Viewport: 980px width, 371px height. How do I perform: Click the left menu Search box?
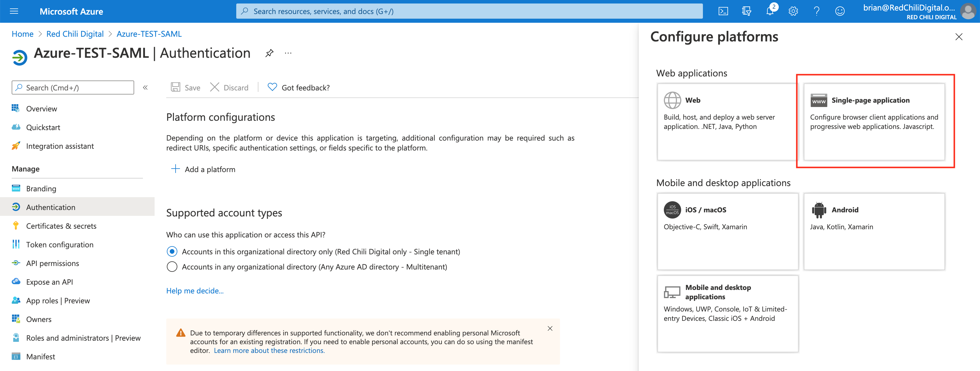click(x=73, y=87)
